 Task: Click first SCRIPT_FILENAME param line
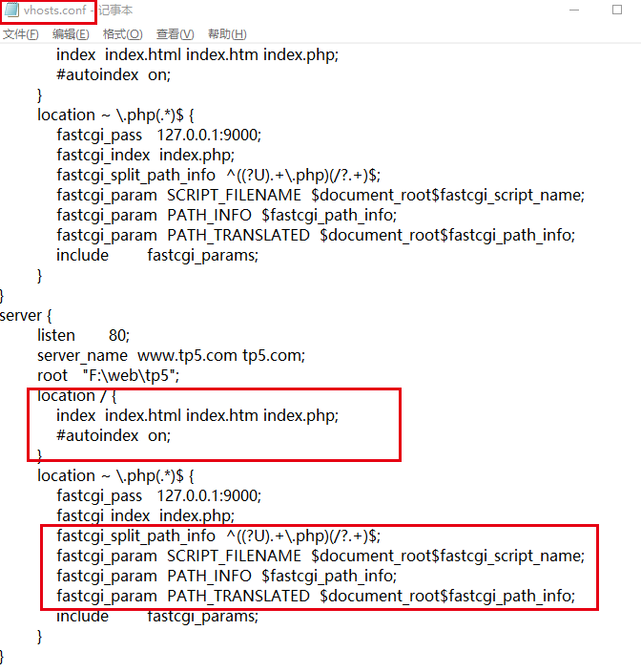tap(320, 196)
